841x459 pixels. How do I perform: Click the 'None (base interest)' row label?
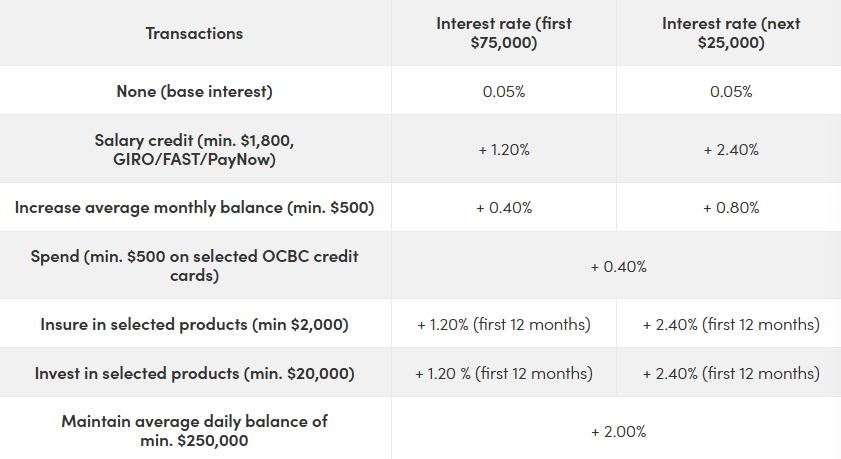pos(194,91)
